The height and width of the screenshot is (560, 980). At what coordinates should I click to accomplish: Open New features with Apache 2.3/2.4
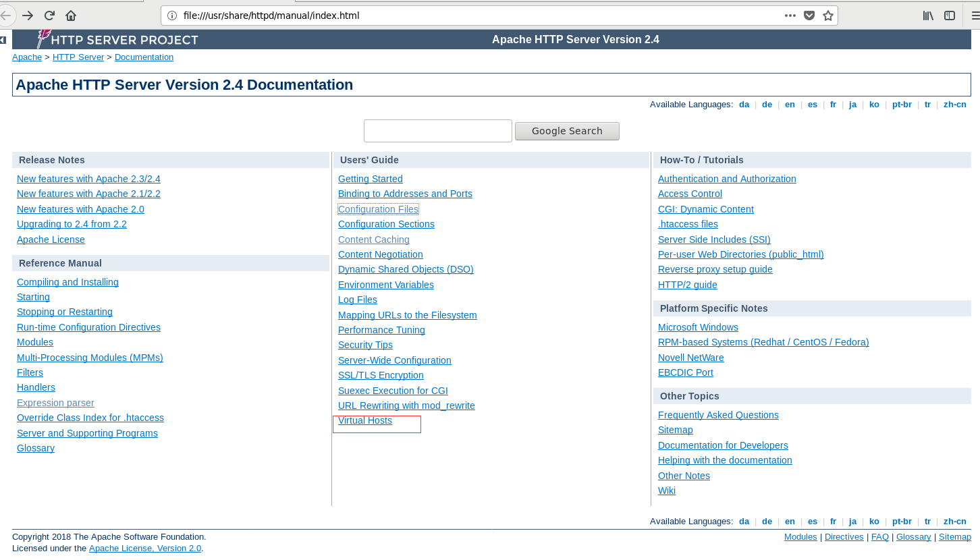point(88,179)
